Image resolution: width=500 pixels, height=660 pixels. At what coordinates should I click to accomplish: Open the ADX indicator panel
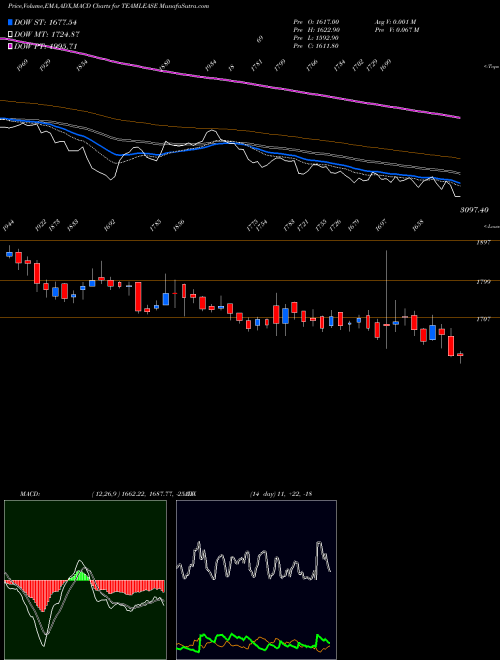tap(256, 580)
